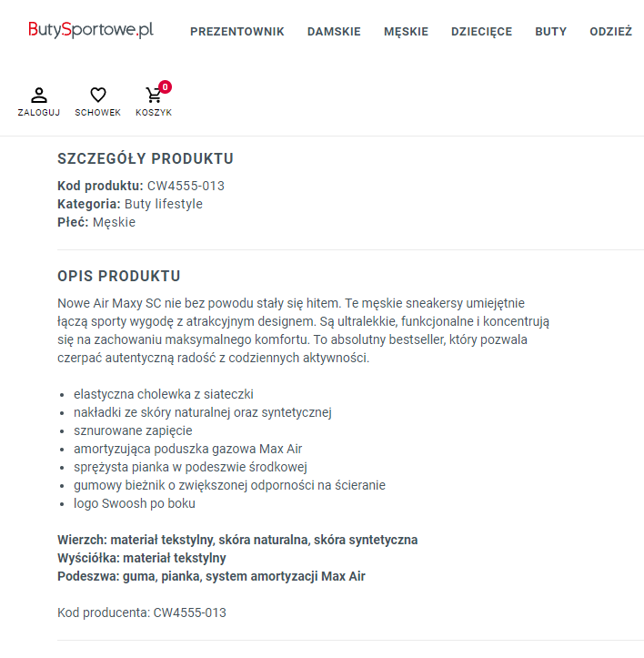Go to the DZIECIĘCE category
The height and width of the screenshot is (658, 644).
coord(482,32)
